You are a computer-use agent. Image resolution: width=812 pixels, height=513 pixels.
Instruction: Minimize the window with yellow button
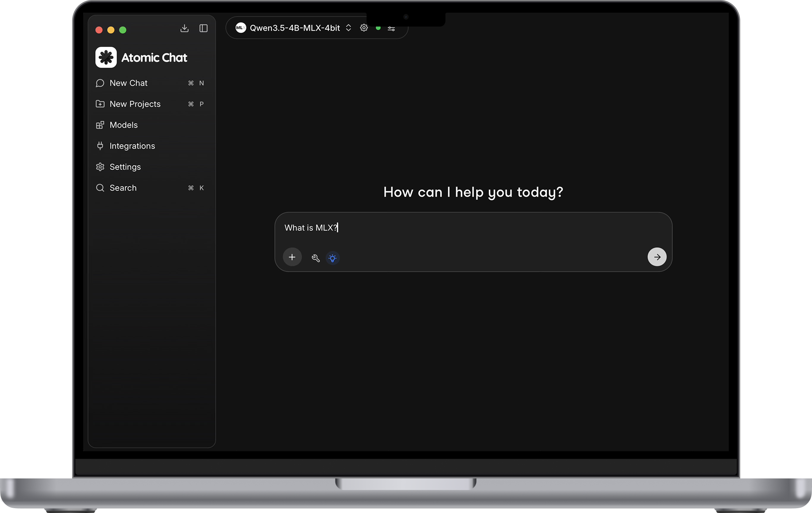tap(111, 30)
